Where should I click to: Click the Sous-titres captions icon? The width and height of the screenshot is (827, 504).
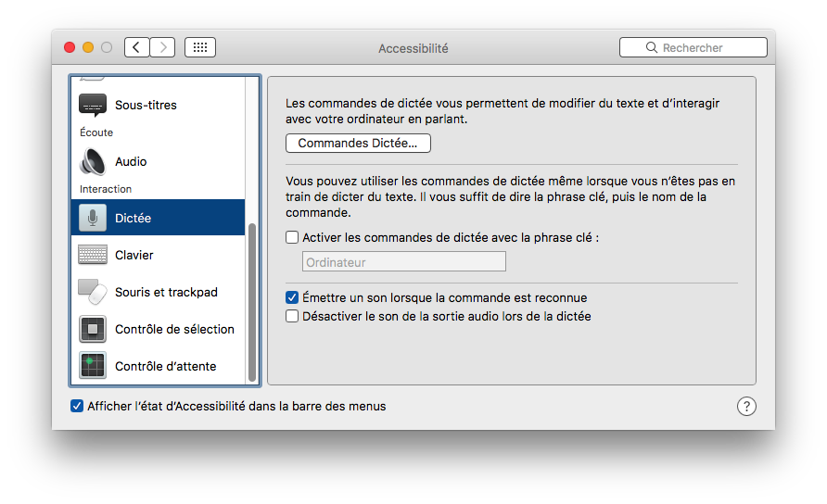tap(93, 106)
